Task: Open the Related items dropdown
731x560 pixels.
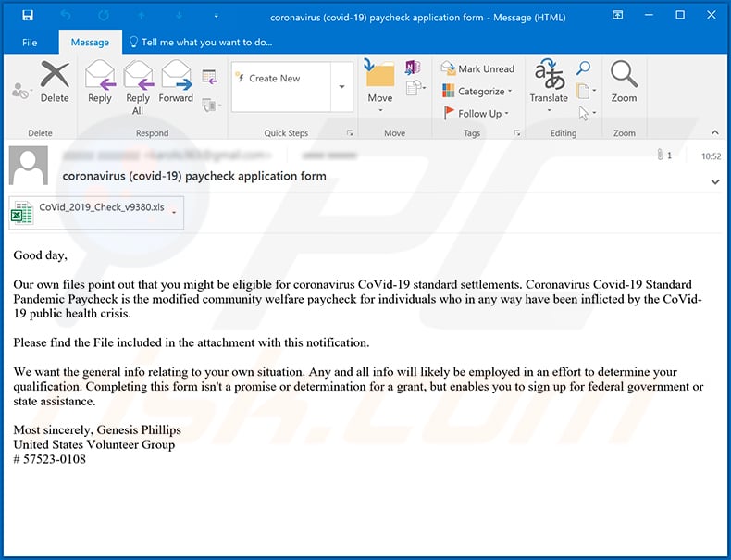Action: click(x=586, y=91)
